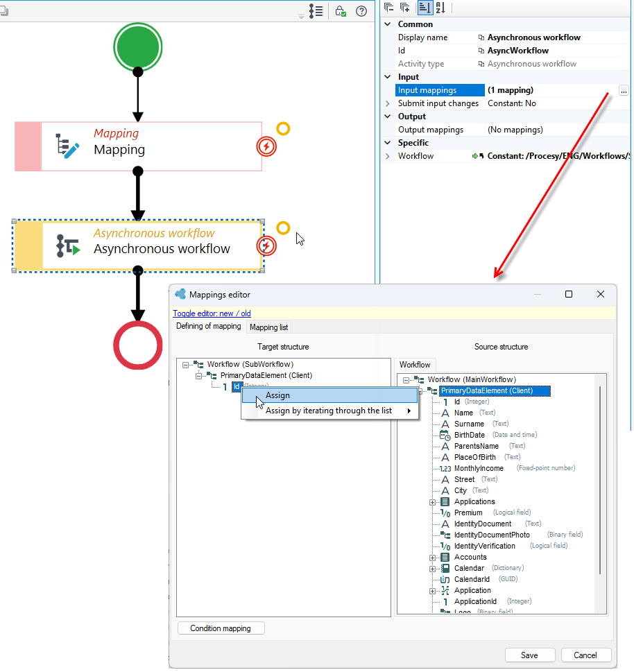Screen dimensions: 634x672
Task: Select the Output mappings property row
Action: 512,130
